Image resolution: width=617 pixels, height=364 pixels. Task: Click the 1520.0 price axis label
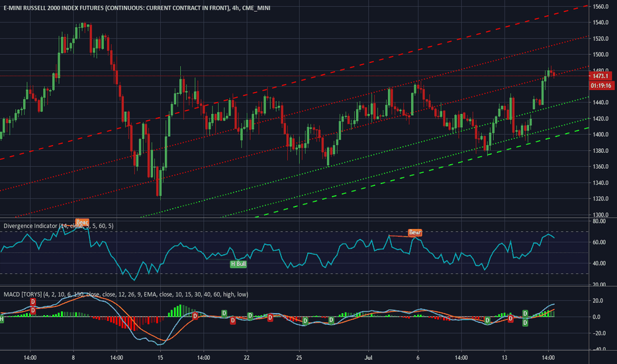coord(601,38)
